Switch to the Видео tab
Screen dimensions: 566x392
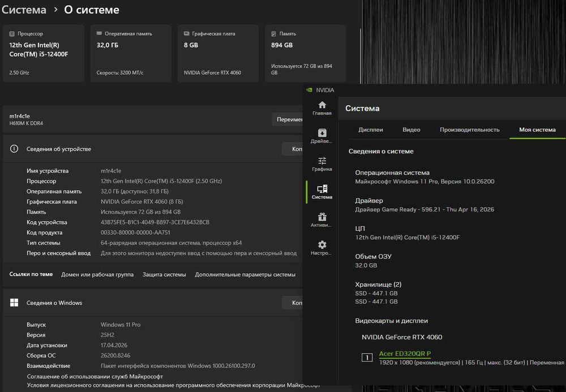click(411, 130)
